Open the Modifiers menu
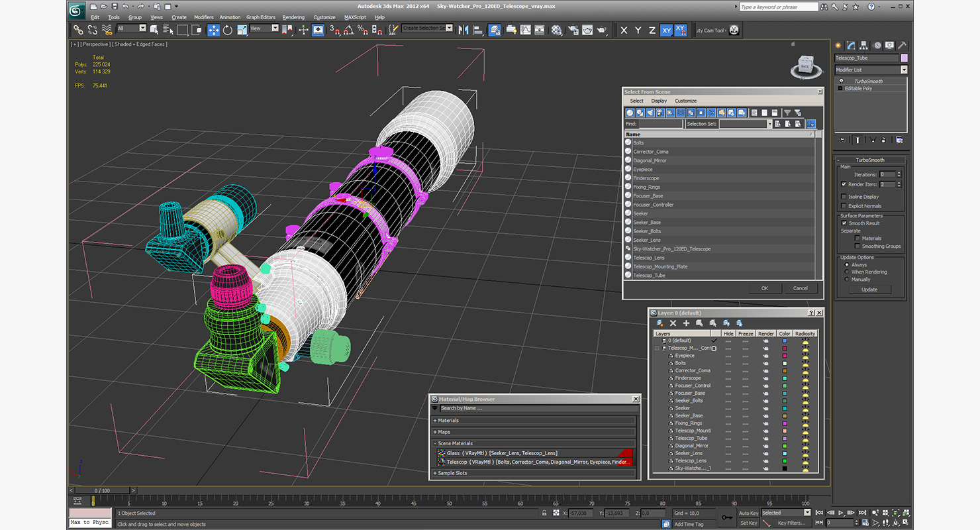 click(203, 17)
